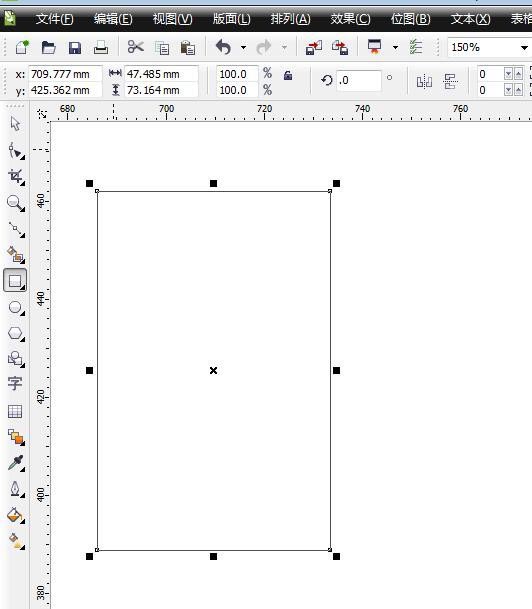Copy the selection using the copy icon
532x609 pixels.
click(x=162, y=48)
